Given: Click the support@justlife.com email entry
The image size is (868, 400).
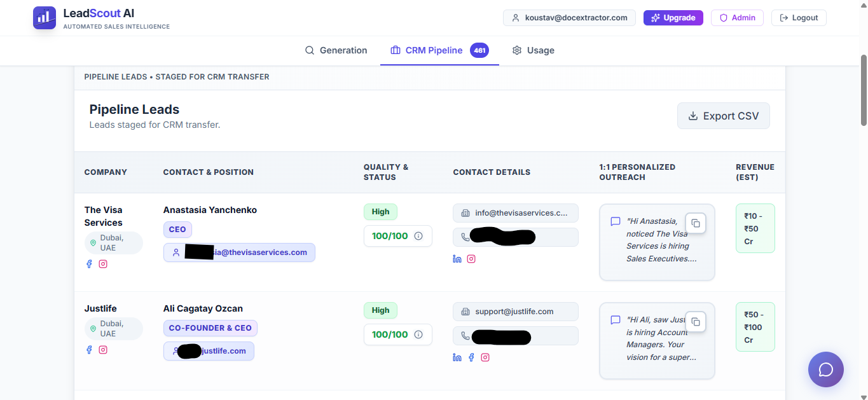Looking at the screenshot, I should pos(515,311).
